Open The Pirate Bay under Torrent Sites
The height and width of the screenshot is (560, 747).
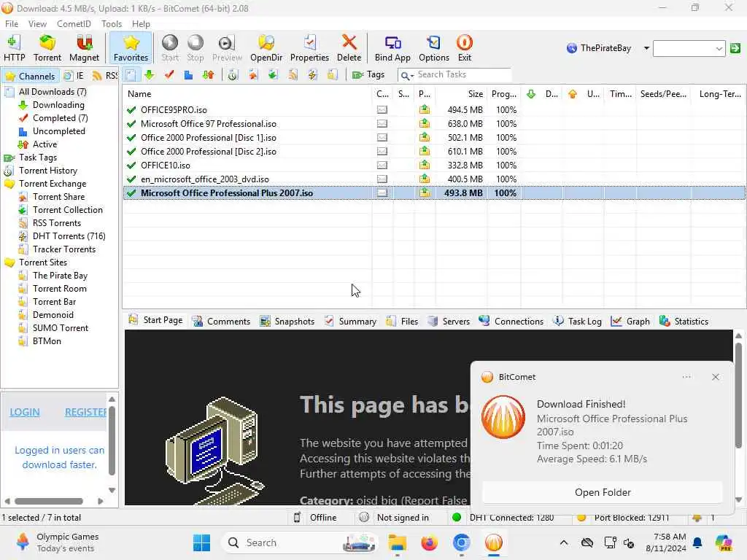pos(60,276)
